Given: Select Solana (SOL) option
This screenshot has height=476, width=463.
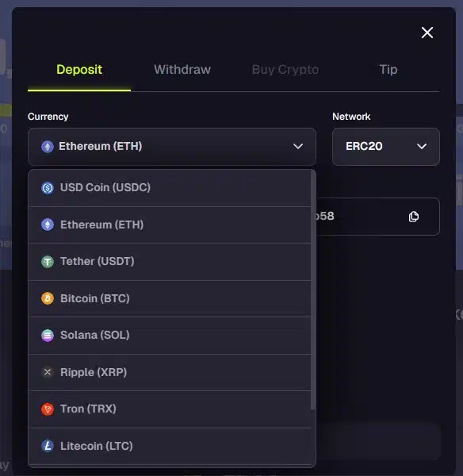Looking at the screenshot, I should [170, 336].
